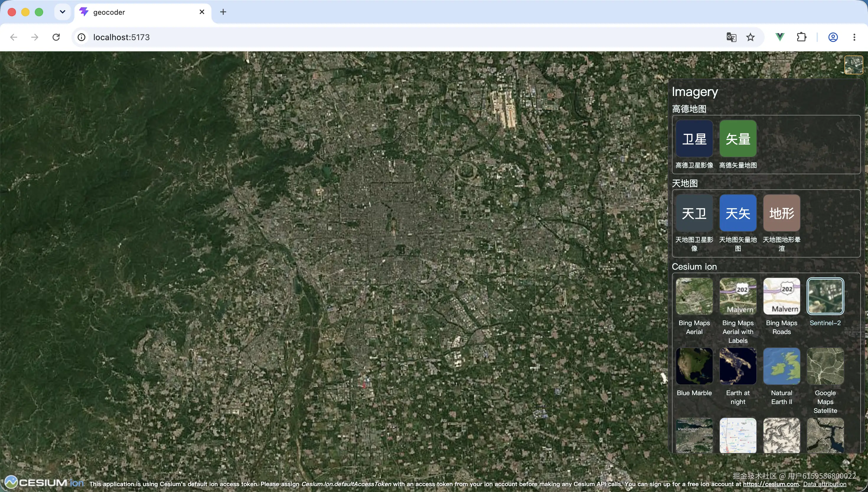Screen dimensions: 868x492
Task: Open the Chrome three-dot menu
Action: pos(854,37)
